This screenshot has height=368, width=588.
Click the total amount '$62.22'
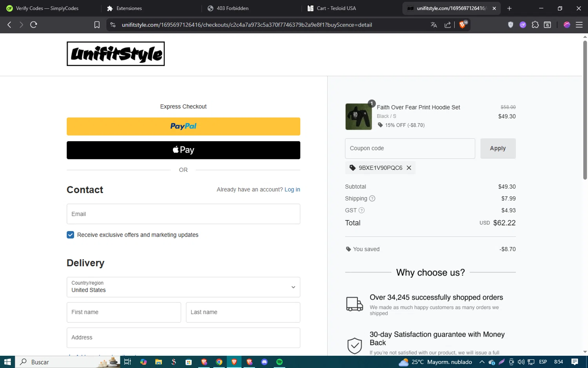click(504, 223)
